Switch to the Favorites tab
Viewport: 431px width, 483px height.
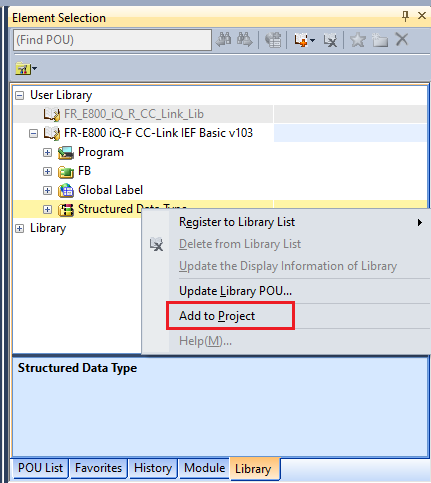98,468
